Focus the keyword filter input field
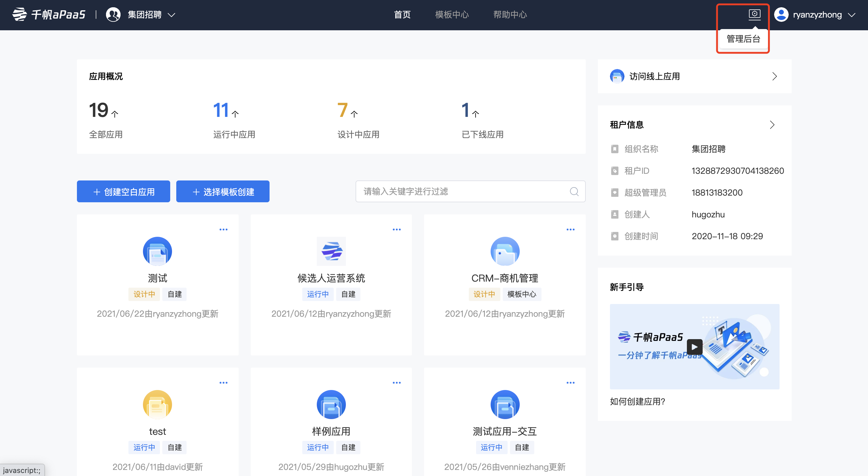 pos(462,192)
